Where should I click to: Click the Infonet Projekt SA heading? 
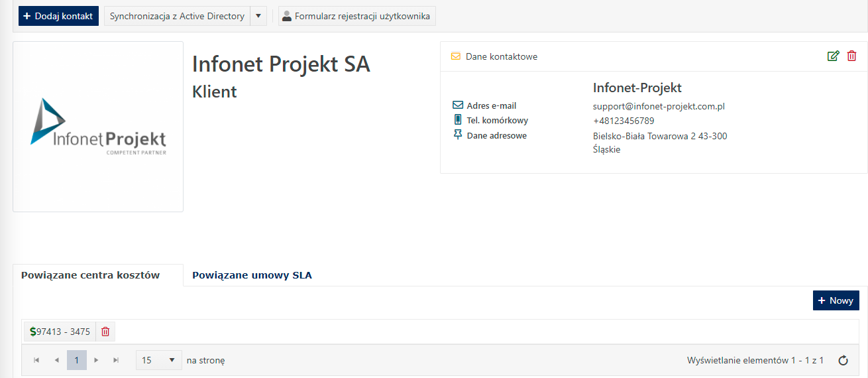coord(281,64)
